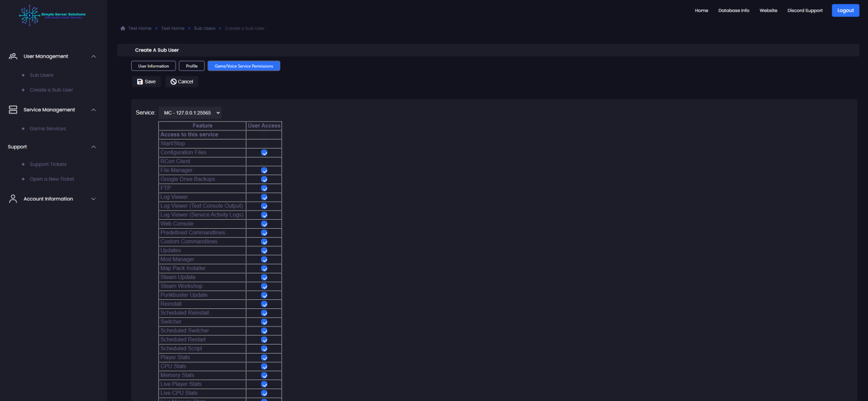
Task: Open Create a Sub User in the sidebar
Action: [x=51, y=90]
